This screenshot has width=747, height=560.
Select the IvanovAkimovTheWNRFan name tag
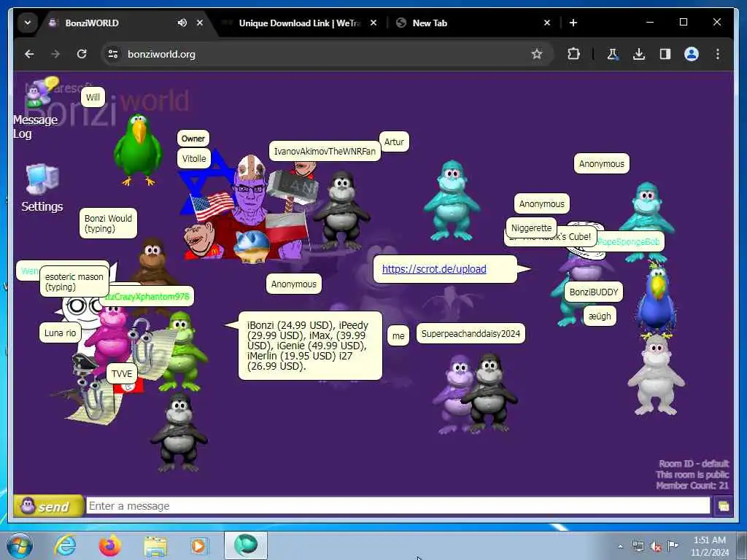(325, 152)
